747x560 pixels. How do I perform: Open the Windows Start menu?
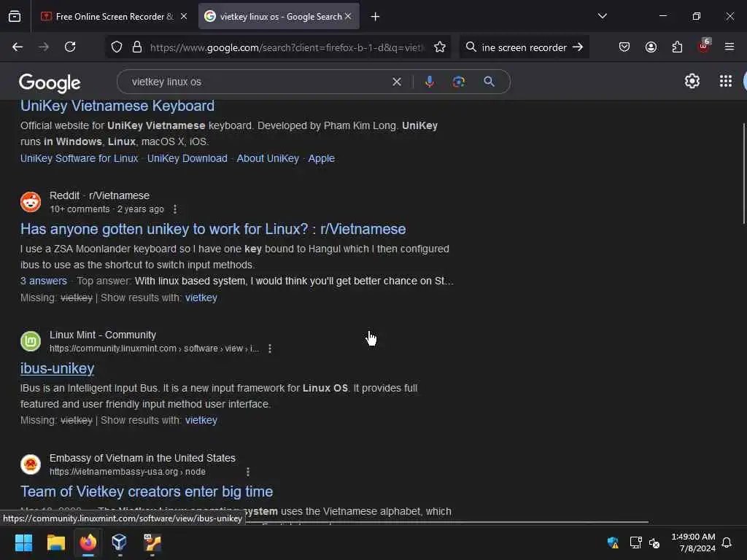pyautogui.click(x=23, y=542)
